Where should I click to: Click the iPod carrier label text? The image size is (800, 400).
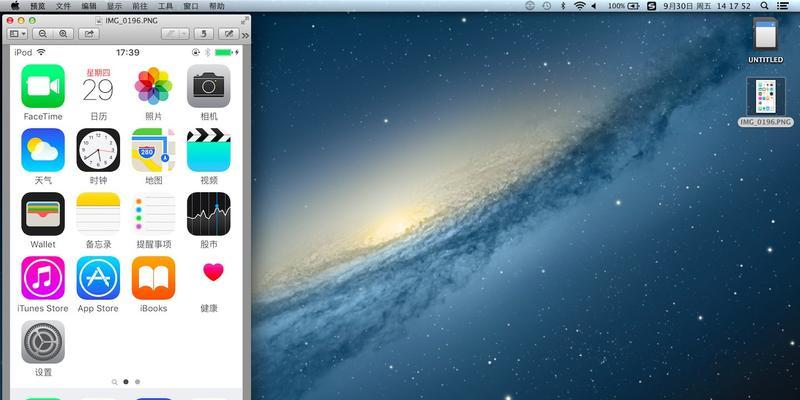pyautogui.click(x=23, y=53)
